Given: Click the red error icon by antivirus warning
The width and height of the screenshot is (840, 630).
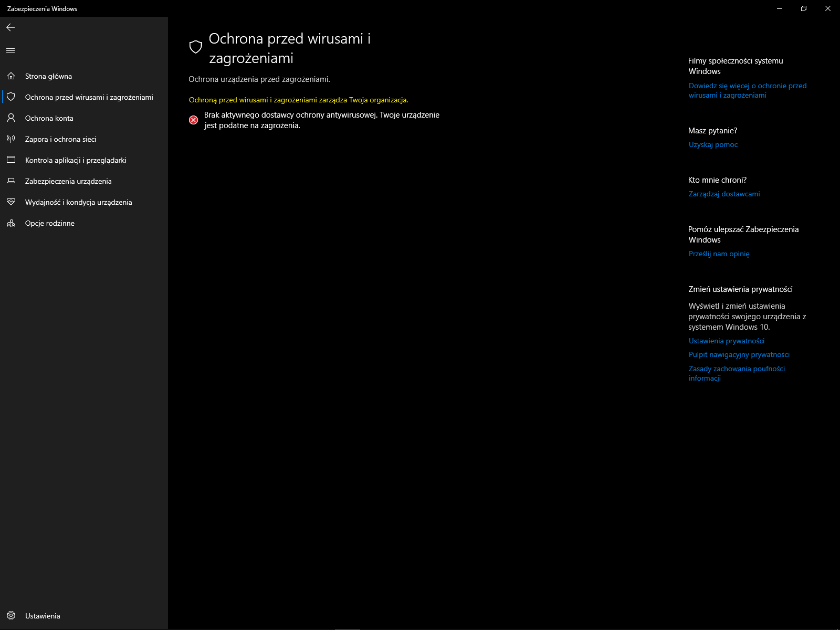Looking at the screenshot, I should [194, 120].
